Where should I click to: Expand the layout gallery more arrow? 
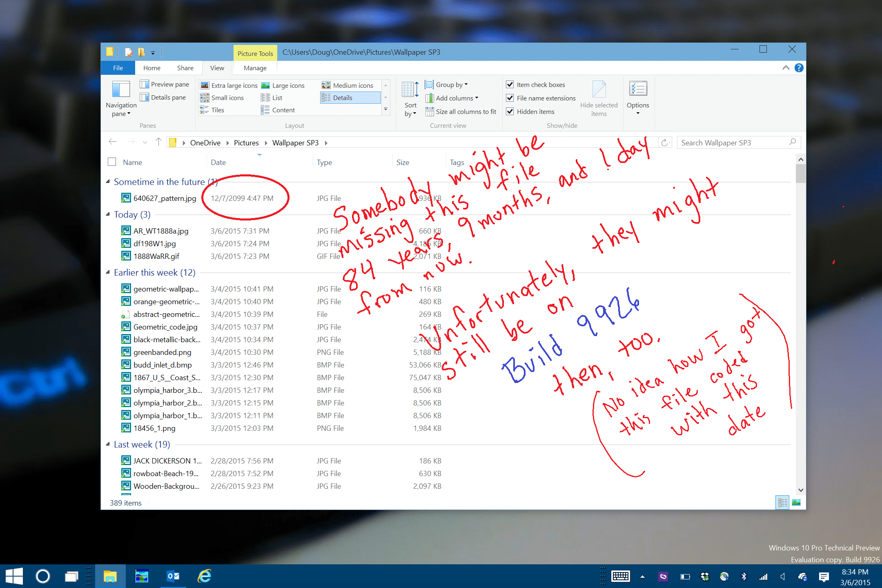tap(385, 109)
